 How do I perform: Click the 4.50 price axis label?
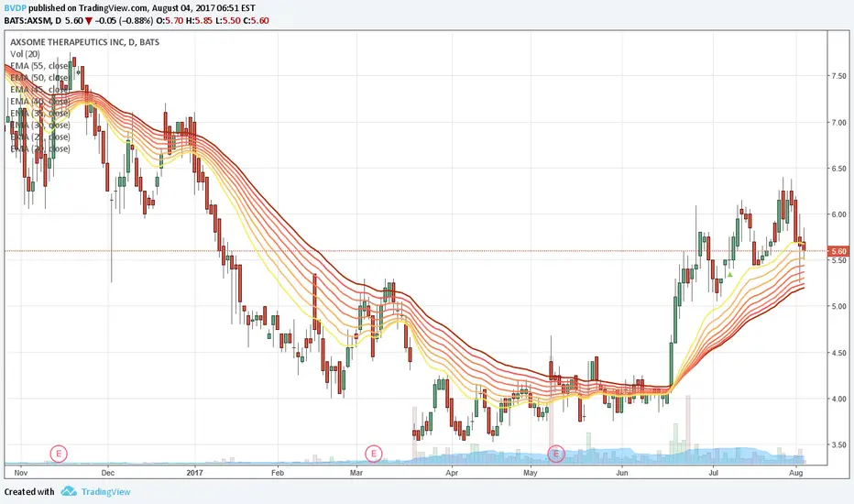pos(839,353)
